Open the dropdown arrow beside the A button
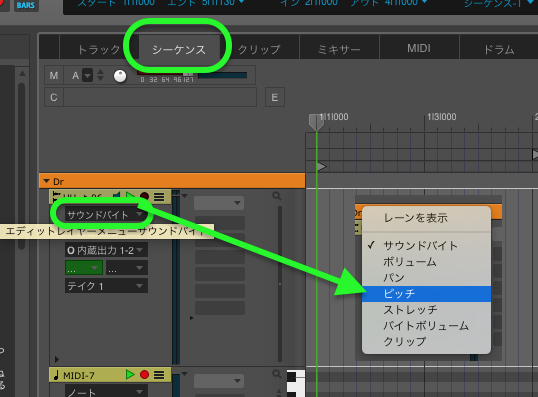 [88, 75]
